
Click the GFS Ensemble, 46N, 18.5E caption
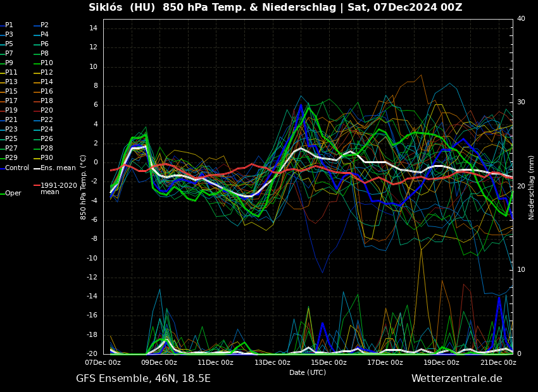[143, 379]
